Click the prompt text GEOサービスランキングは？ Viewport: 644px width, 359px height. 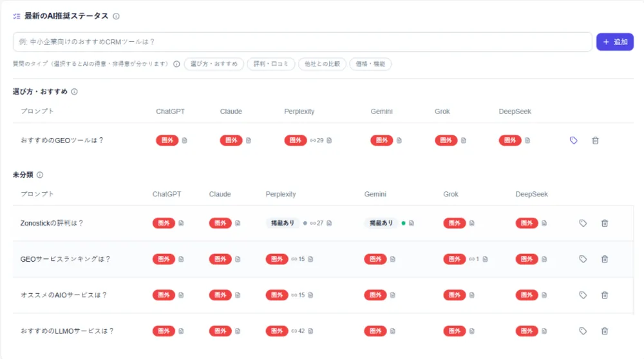click(65, 259)
